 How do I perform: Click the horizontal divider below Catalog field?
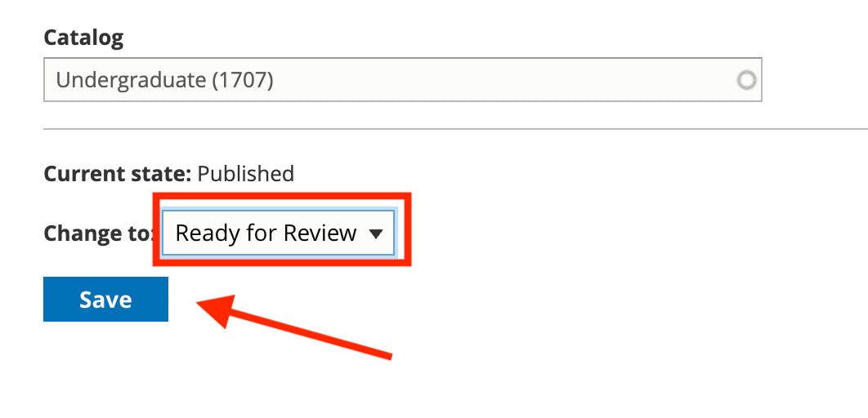pos(455,129)
